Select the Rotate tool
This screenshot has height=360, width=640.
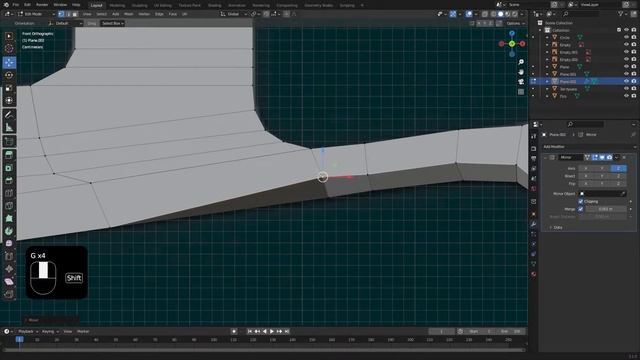9,75
